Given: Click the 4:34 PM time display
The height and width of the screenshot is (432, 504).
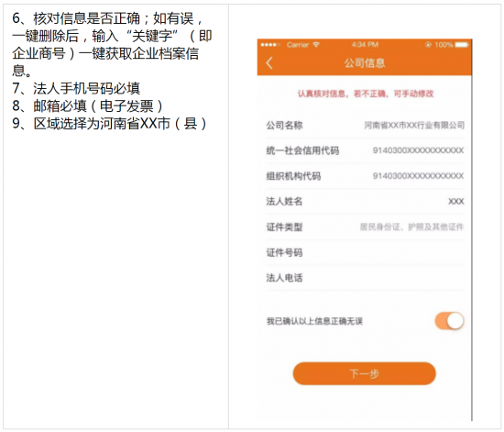Looking at the screenshot, I should (x=365, y=45).
